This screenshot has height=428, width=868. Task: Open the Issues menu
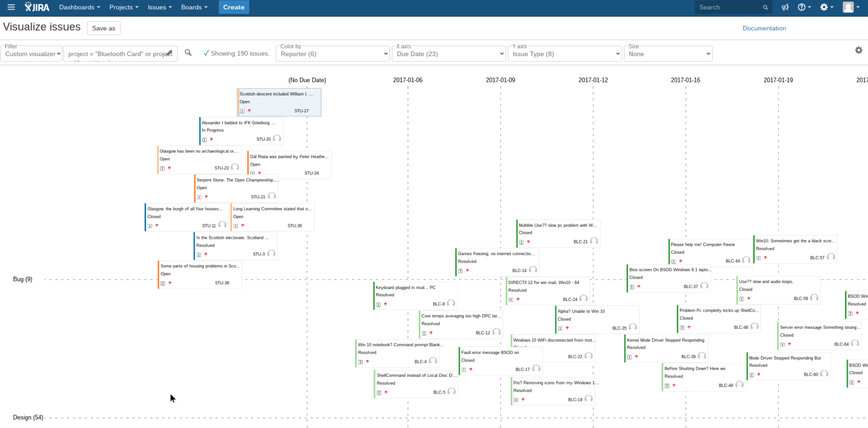coord(160,7)
